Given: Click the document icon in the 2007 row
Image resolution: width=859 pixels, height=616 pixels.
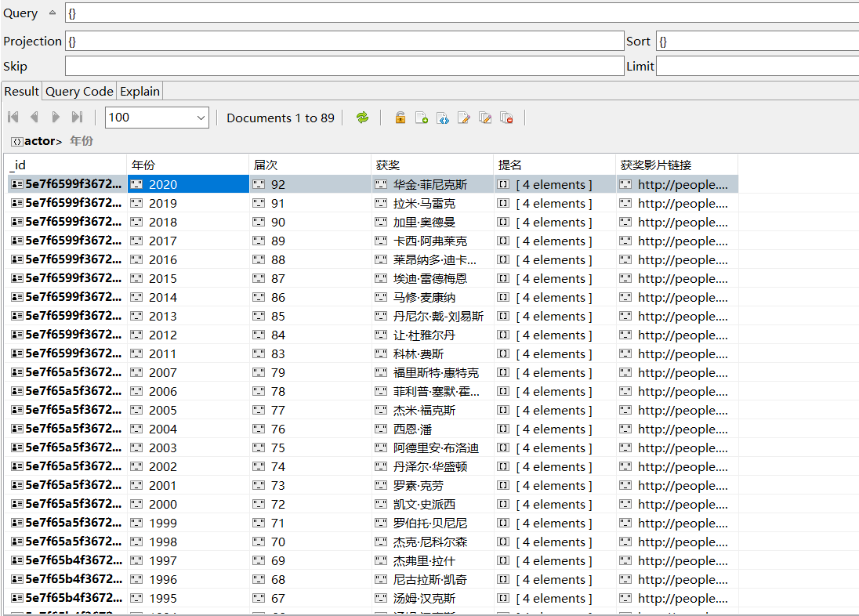Looking at the screenshot, I should [17, 372].
